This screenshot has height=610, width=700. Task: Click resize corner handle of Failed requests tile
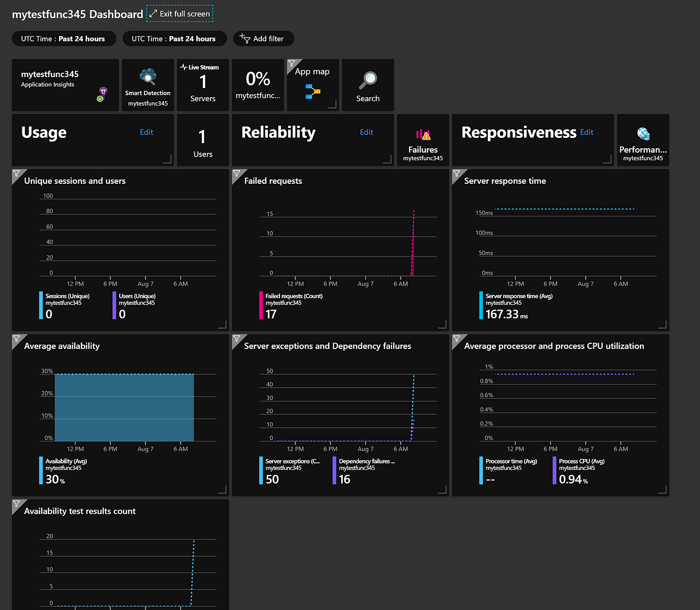click(442, 324)
